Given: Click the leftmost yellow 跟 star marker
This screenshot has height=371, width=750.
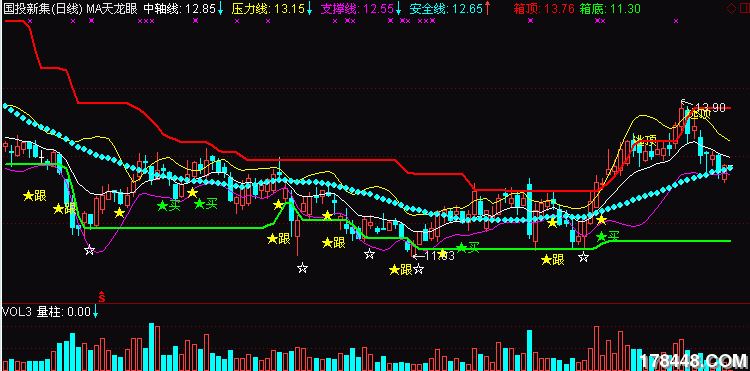Looking at the screenshot, I should [35, 195].
